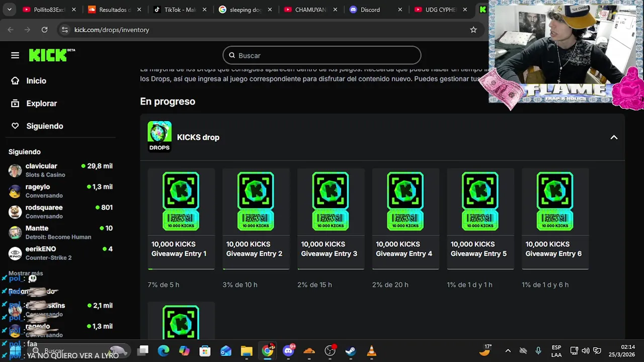The image size is (644, 362).
Task: Click the Explorar browse icon
Action: click(x=15, y=103)
